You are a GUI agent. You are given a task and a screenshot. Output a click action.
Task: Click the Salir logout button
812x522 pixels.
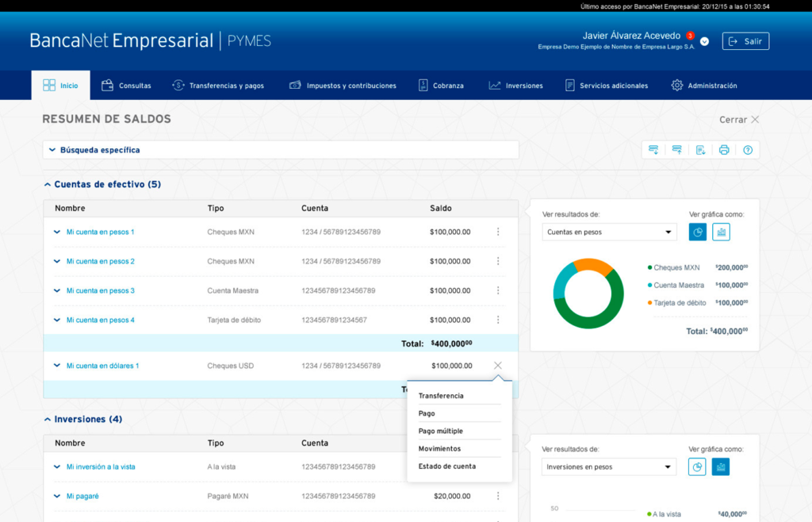point(745,41)
